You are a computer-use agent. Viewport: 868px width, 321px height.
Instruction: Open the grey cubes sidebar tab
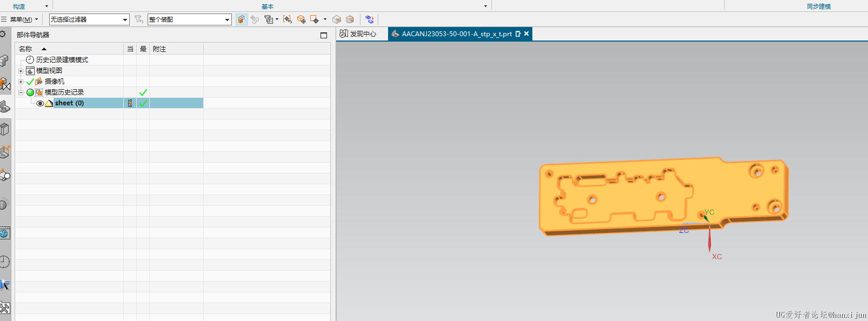coord(4,61)
